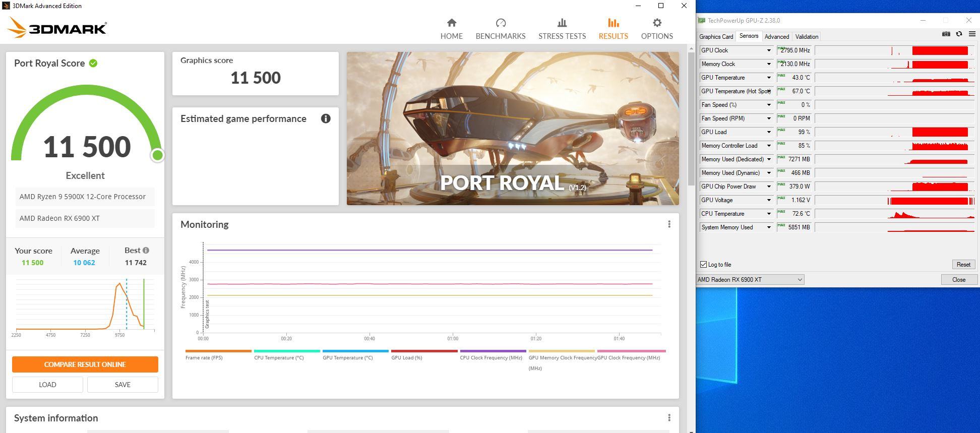Toggle GPU Load (%) legend series
The width and height of the screenshot is (980, 433).
(x=424, y=355)
